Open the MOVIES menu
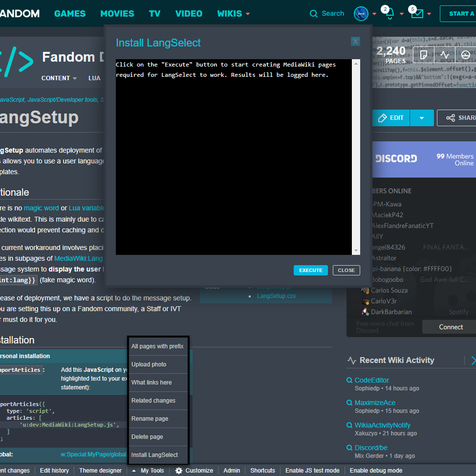Image resolution: width=476 pixels, height=476 pixels. coord(117,14)
